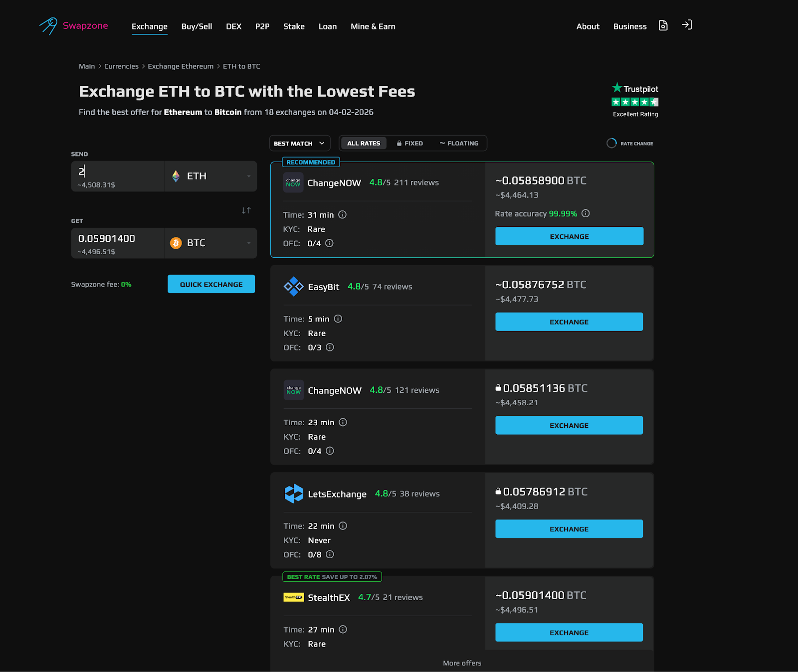Click Exchange button for EasyBit offer

tap(569, 322)
